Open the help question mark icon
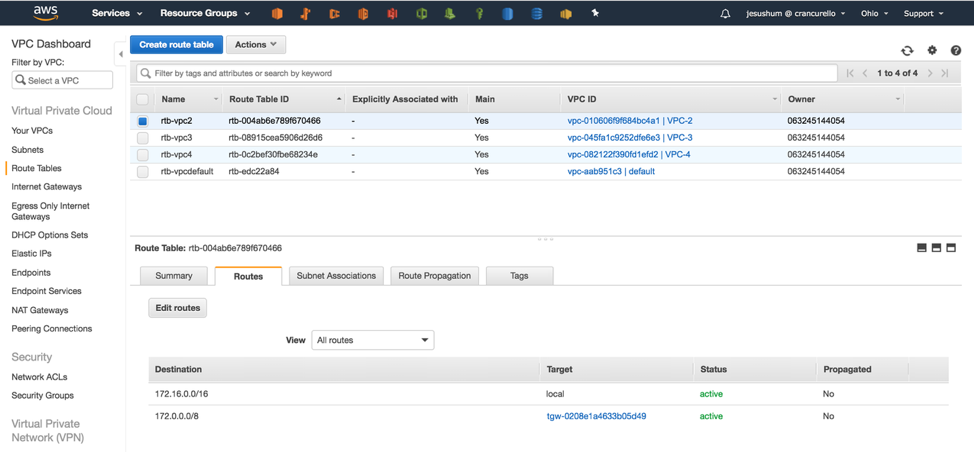Screen dimensions: 974x452 click(x=956, y=51)
